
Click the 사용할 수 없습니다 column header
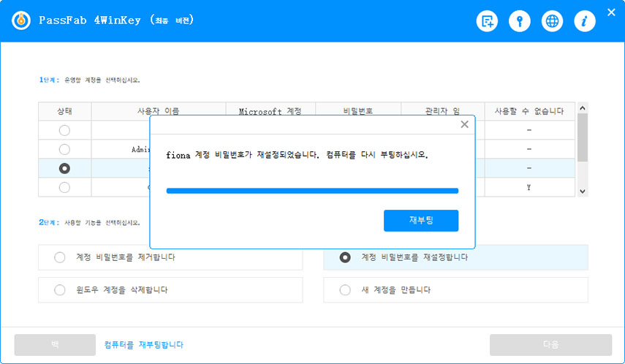(x=529, y=111)
